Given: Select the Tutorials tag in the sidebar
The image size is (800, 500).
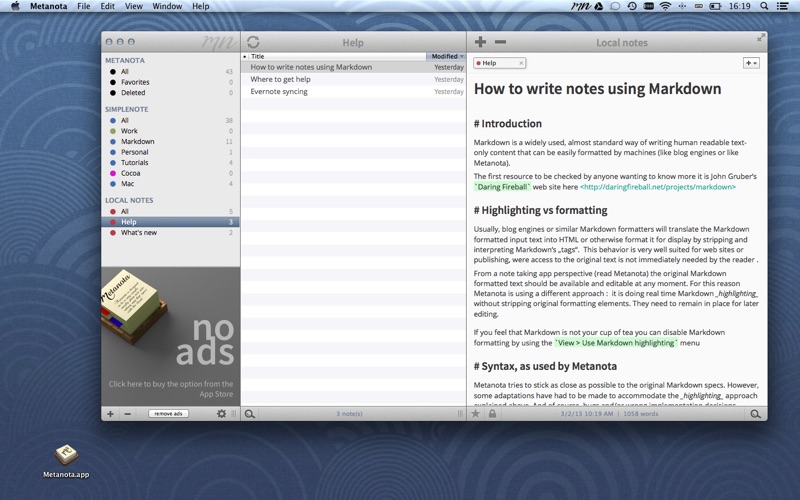Looking at the screenshot, I should pos(170,163).
